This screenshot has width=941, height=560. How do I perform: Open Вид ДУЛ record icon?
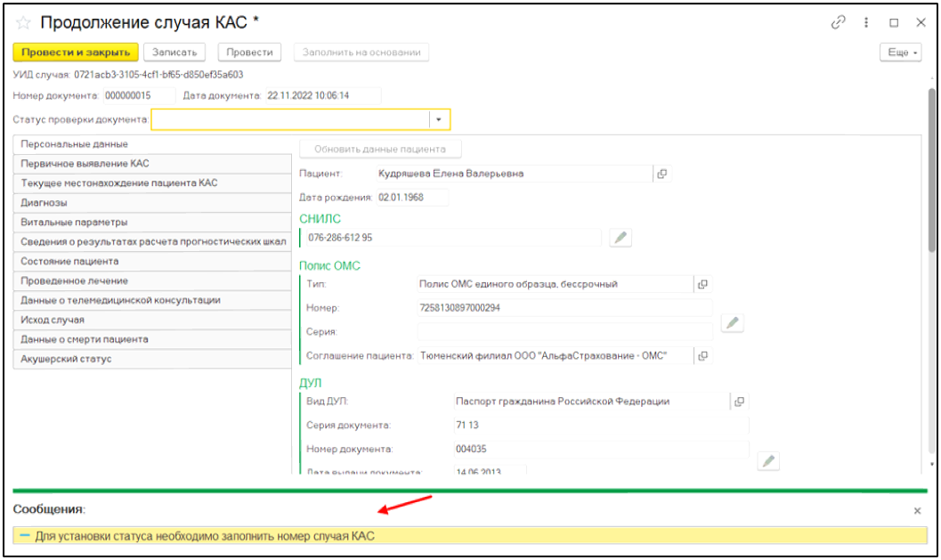click(739, 402)
